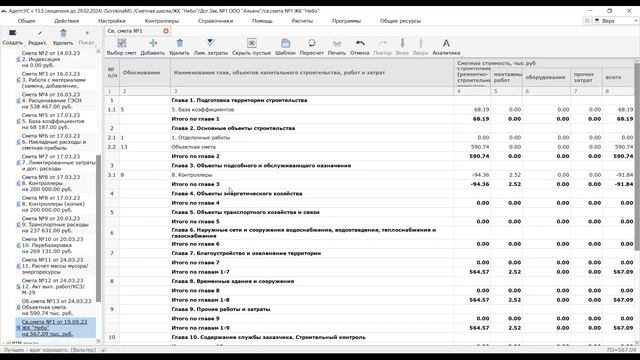This screenshot has height=360, width=640.
Task: Click the П3=567.09 status bar value
Action: (x=621, y=350)
